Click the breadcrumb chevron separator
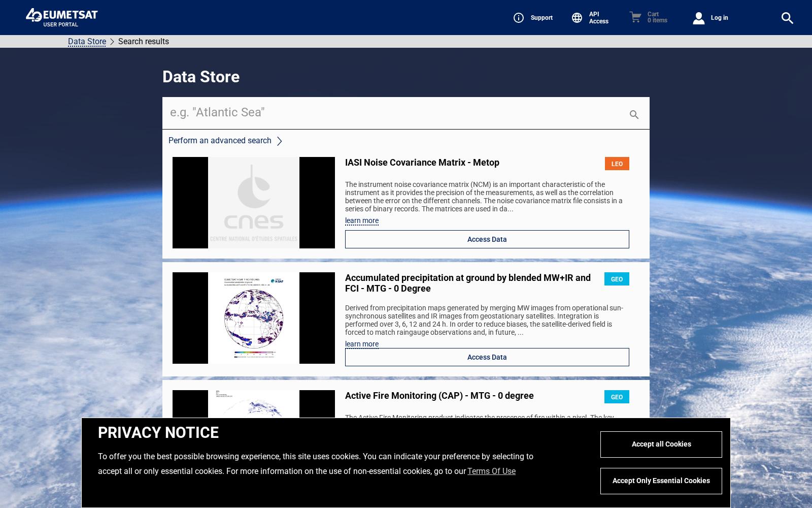This screenshot has height=508, width=812. 112,42
